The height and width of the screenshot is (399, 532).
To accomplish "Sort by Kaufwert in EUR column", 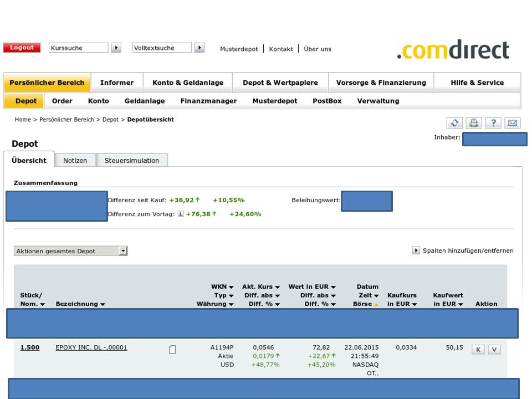I will [461, 304].
